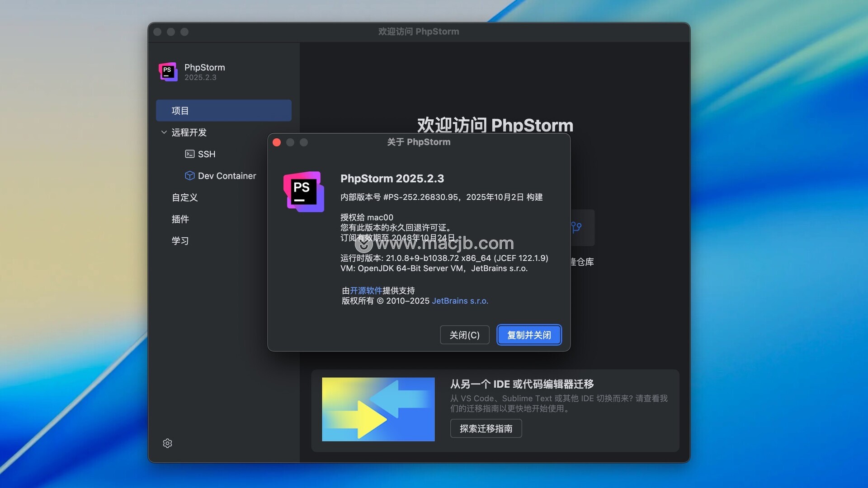Open the 插件 sidebar section
Screen dimensions: 868x488
180,219
